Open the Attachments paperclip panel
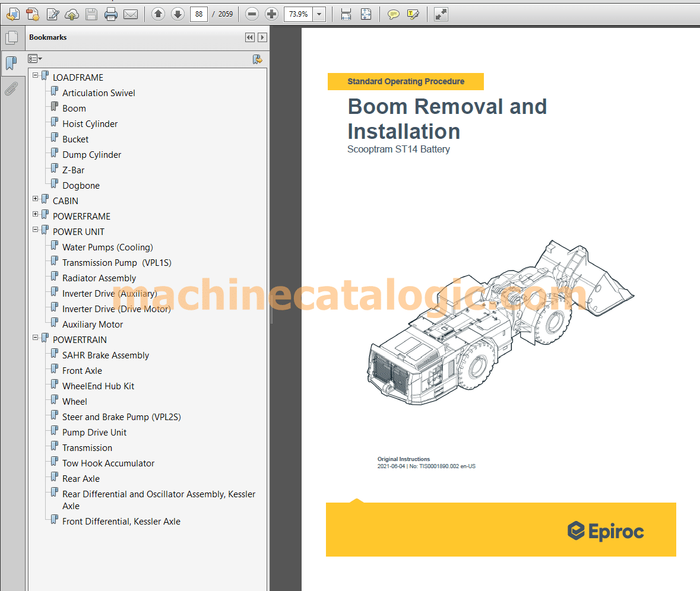This screenshot has width=700, height=591. click(12, 89)
